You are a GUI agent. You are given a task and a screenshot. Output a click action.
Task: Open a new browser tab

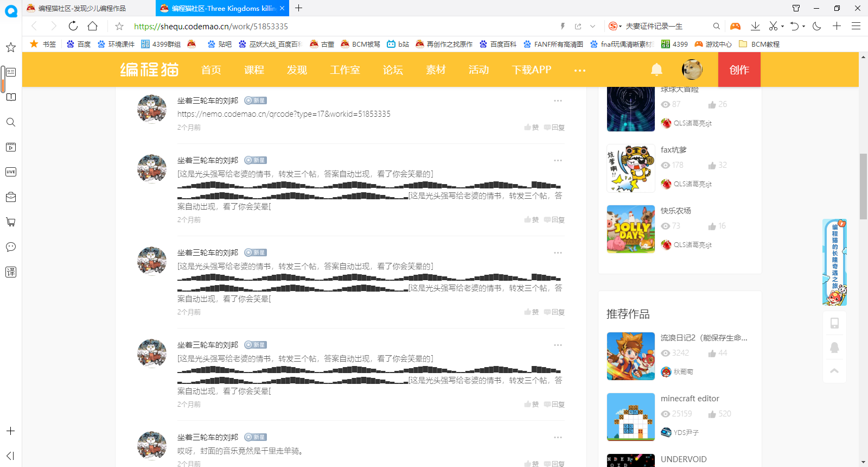click(298, 8)
